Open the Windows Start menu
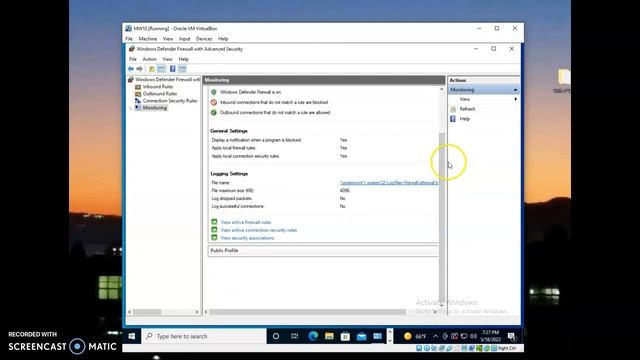 [x=131, y=336]
